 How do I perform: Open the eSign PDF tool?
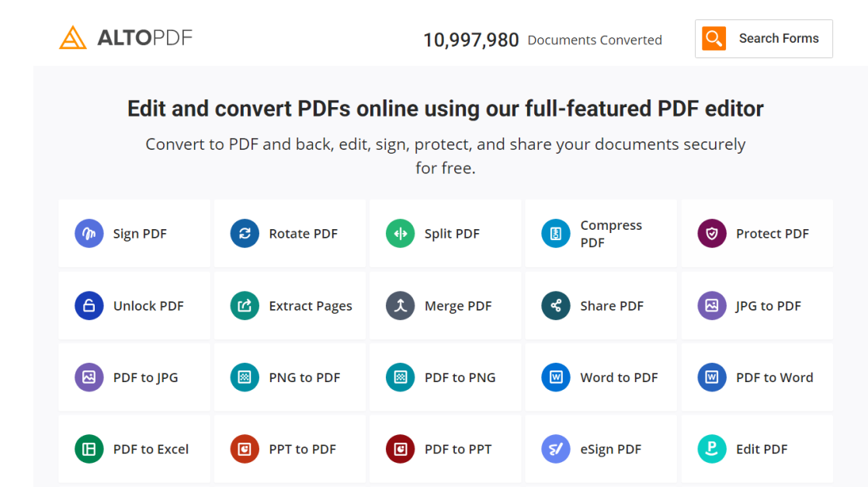tap(601, 449)
